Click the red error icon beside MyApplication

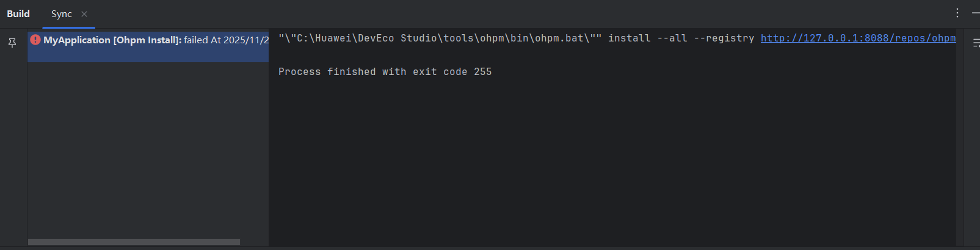(35, 40)
